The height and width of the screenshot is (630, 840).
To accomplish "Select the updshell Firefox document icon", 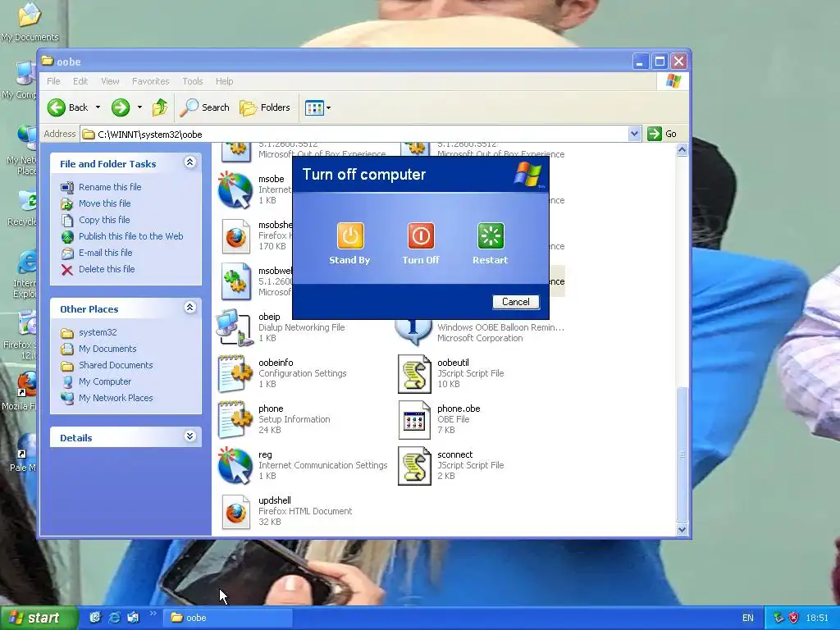I will (x=235, y=512).
